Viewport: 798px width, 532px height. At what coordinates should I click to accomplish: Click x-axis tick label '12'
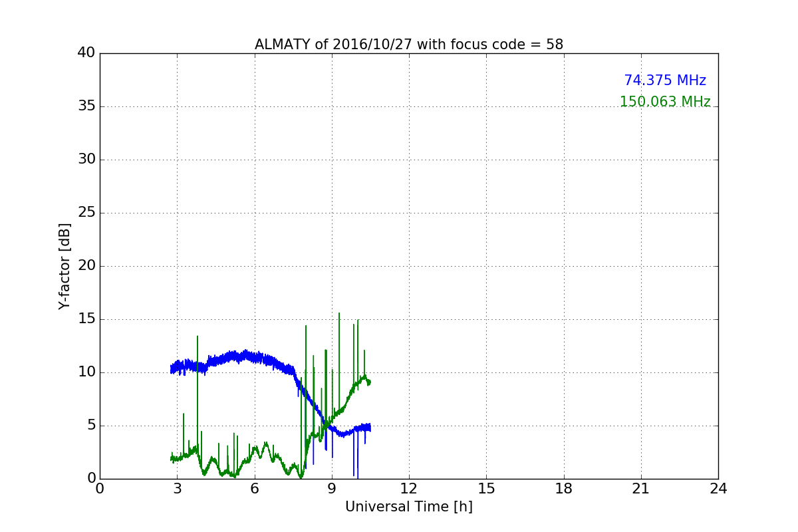pos(409,488)
